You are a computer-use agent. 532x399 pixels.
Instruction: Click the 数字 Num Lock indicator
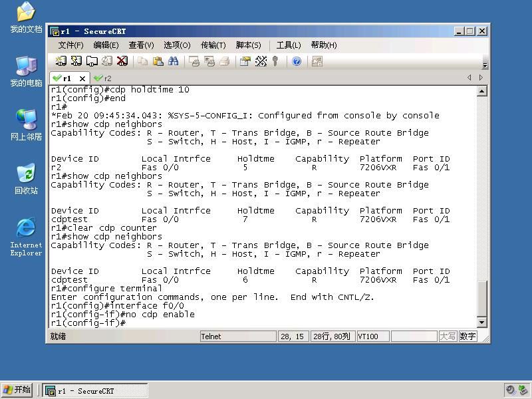click(x=467, y=336)
